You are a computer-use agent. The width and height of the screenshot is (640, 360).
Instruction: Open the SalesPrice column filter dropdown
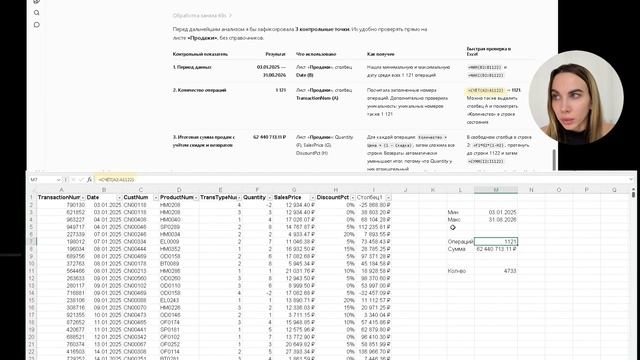pos(312,198)
